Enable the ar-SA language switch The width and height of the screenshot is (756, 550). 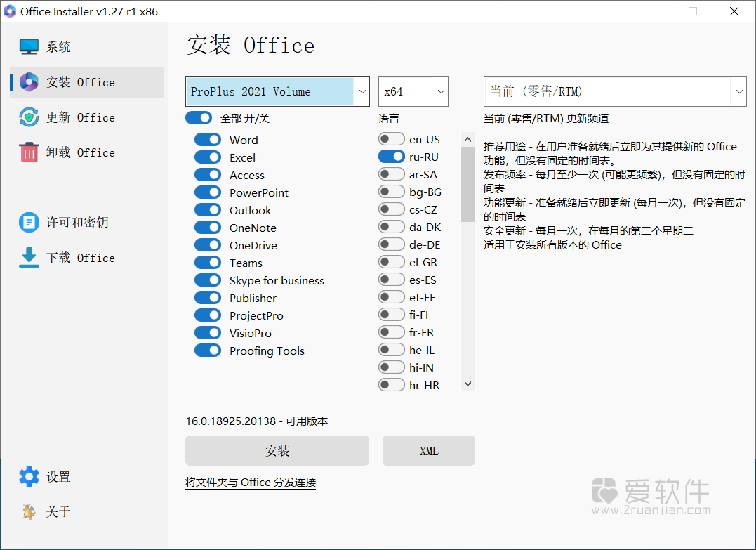392,174
